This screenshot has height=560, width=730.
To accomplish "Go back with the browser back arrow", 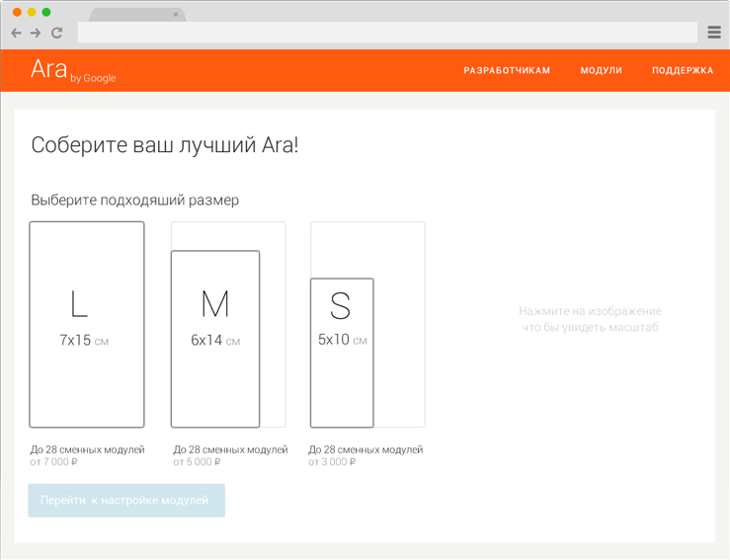I will coord(16,33).
